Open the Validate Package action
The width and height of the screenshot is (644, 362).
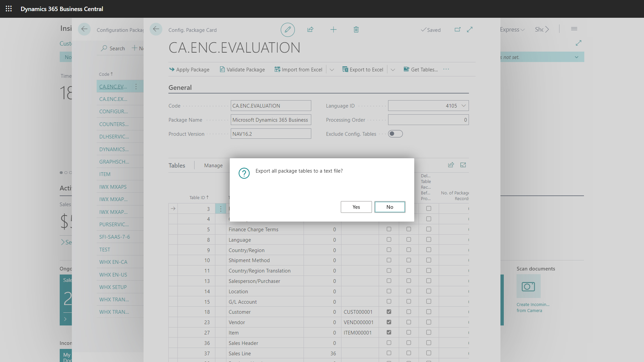[x=242, y=69]
